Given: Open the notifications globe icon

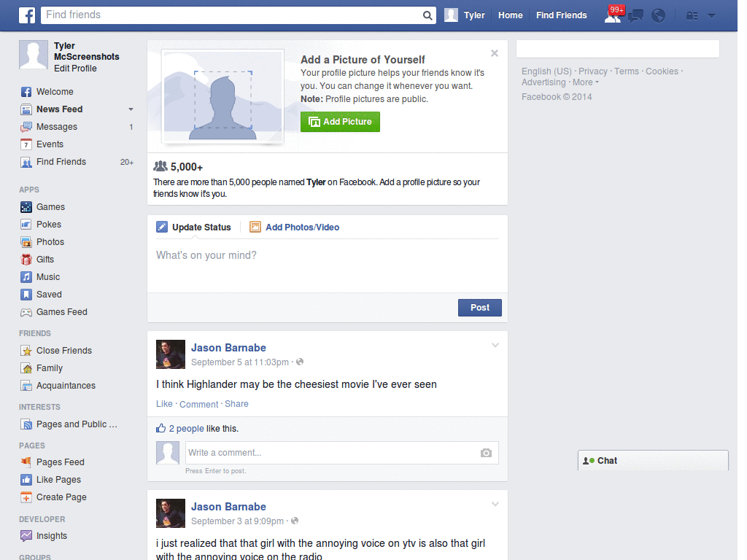Looking at the screenshot, I should point(658,16).
